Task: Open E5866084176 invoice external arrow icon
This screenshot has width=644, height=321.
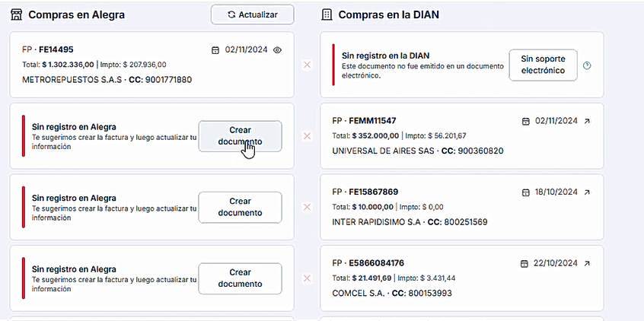Action: [587, 264]
